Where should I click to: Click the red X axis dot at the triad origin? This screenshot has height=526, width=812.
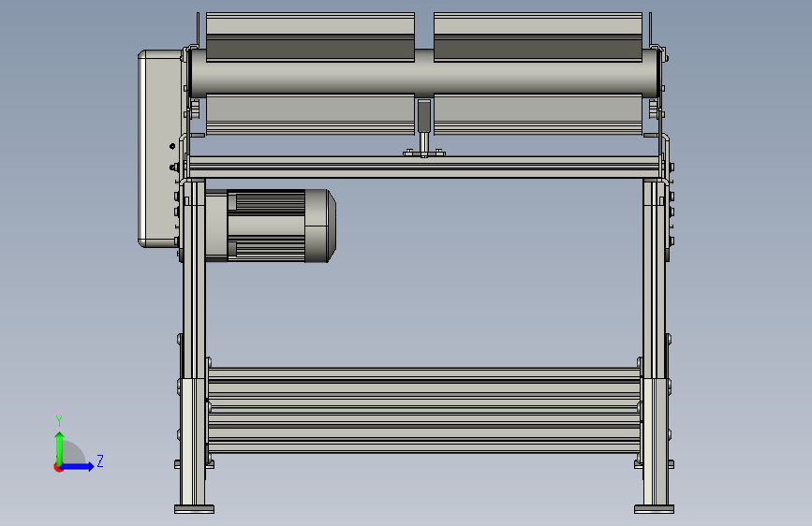pyautogui.click(x=58, y=468)
